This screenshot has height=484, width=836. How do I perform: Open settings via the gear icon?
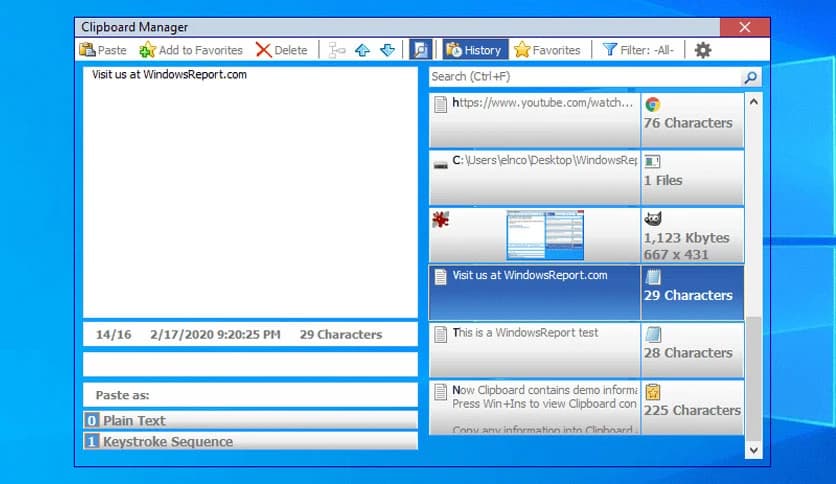(703, 50)
